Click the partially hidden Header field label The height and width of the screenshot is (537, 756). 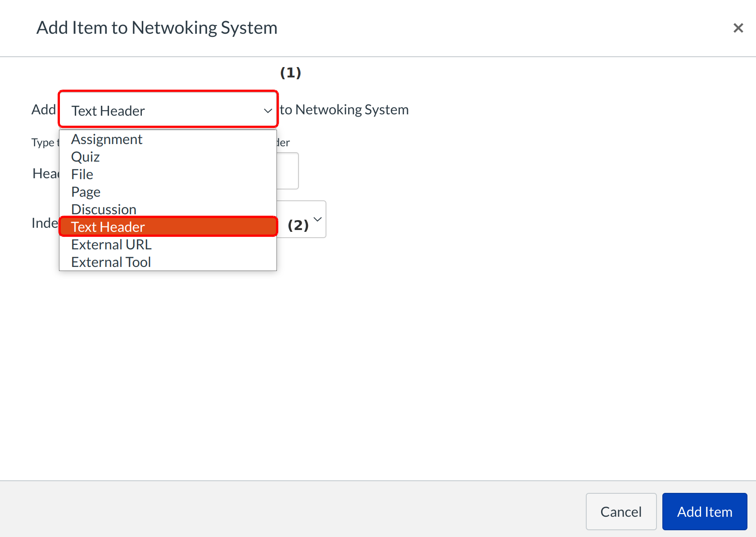(45, 174)
